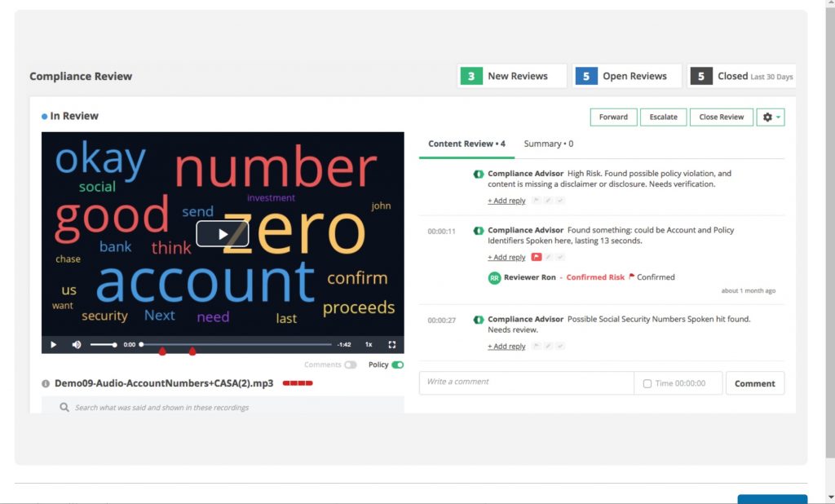The height and width of the screenshot is (504, 835).
Task: Click the 'about 1 month ago' timestamp
Action: [x=749, y=291]
